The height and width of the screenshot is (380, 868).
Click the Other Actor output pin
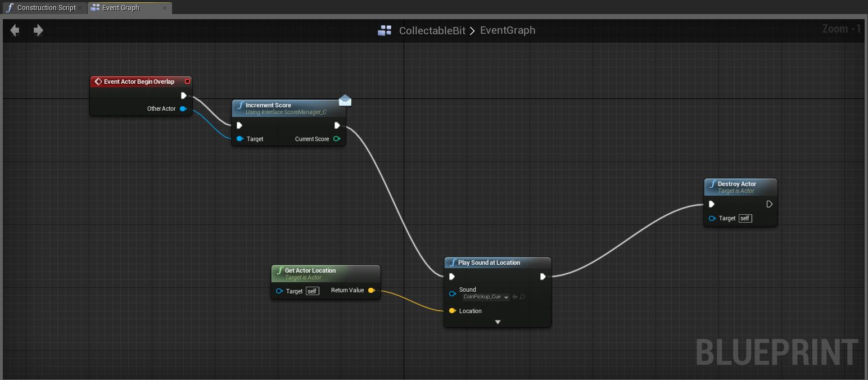pos(183,108)
